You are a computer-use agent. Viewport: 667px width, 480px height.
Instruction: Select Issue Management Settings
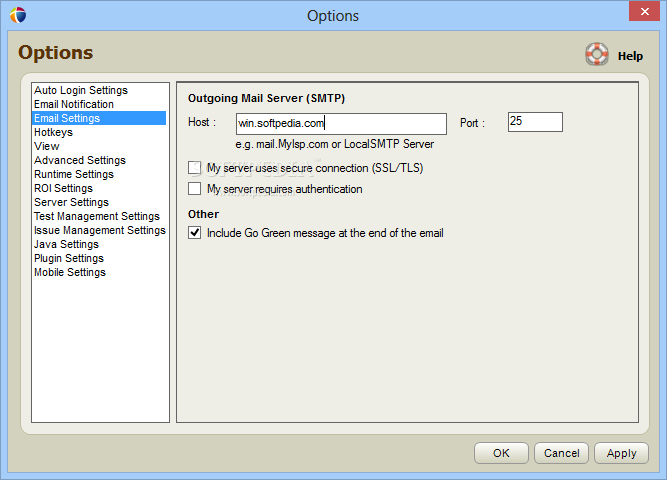click(x=99, y=230)
